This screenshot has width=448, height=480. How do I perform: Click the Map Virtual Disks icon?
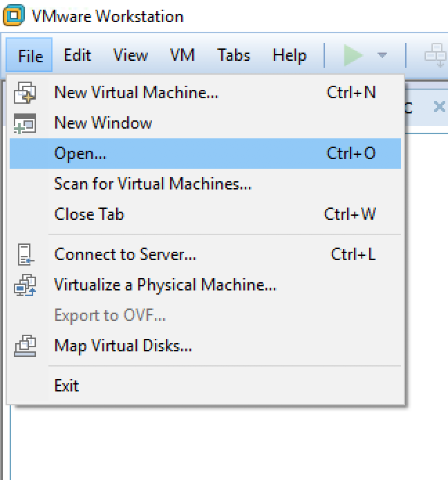(25, 345)
